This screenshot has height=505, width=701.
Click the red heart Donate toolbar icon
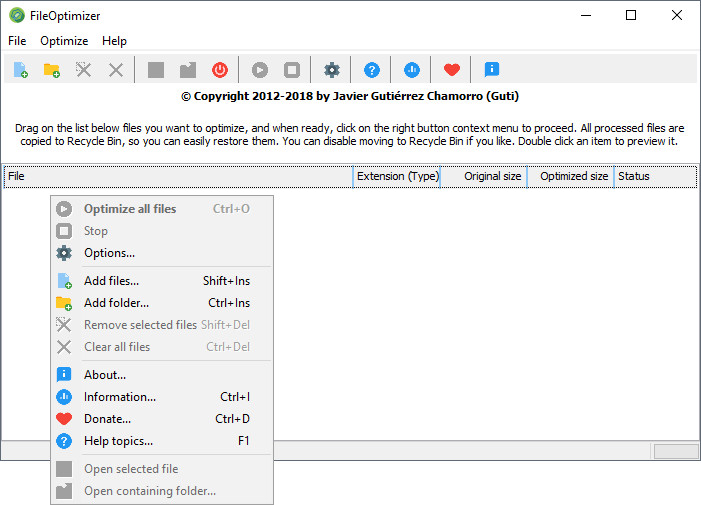point(452,70)
